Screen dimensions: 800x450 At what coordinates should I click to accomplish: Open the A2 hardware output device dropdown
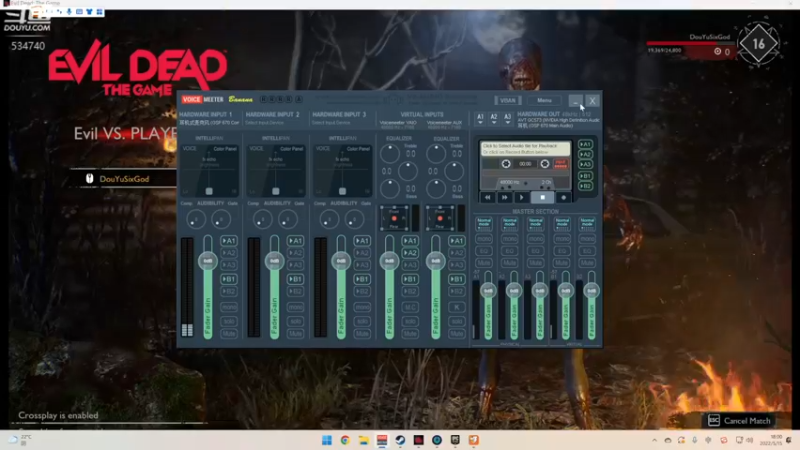click(494, 119)
